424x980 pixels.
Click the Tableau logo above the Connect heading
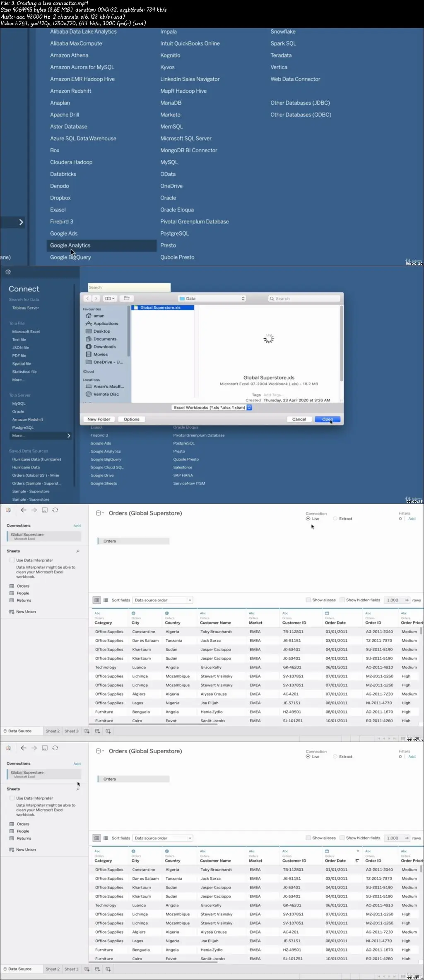pos(8,272)
